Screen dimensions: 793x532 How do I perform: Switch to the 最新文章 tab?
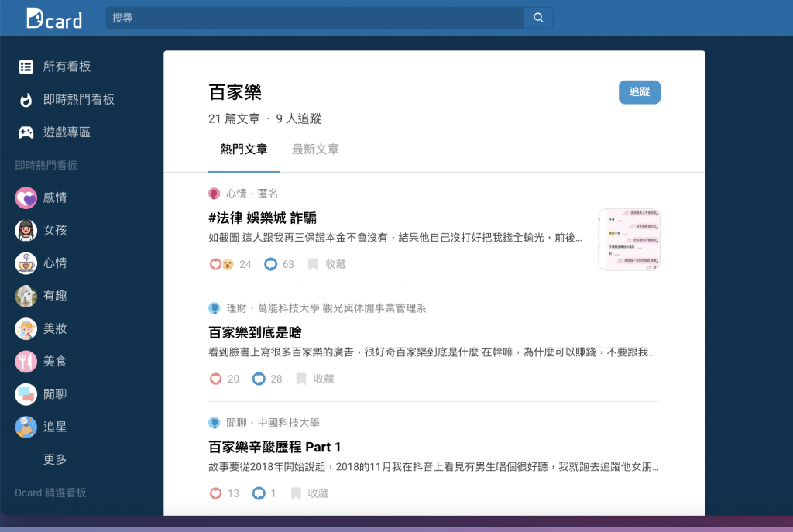(x=315, y=149)
